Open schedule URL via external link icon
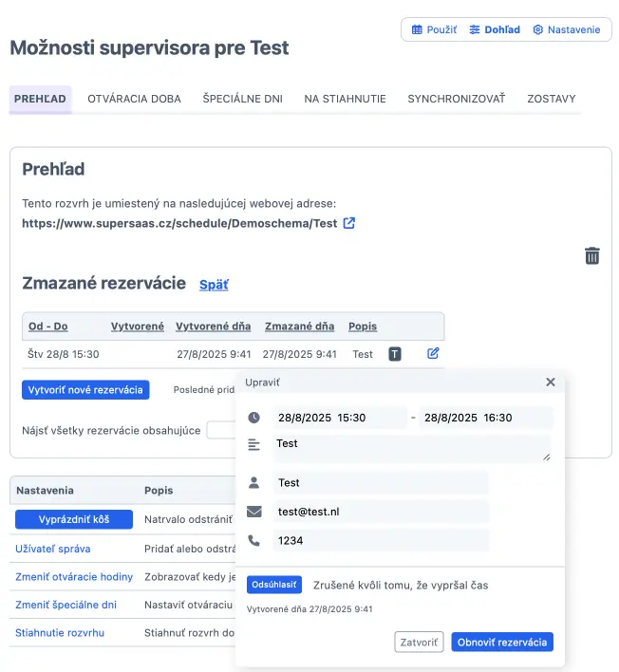Image resolution: width=619 pixels, height=672 pixels. click(349, 223)
